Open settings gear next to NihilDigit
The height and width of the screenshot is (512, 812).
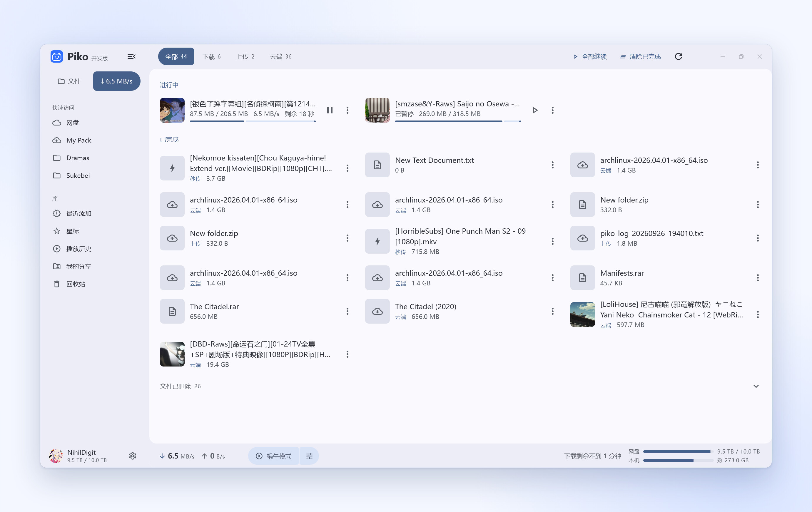[133, 456]
